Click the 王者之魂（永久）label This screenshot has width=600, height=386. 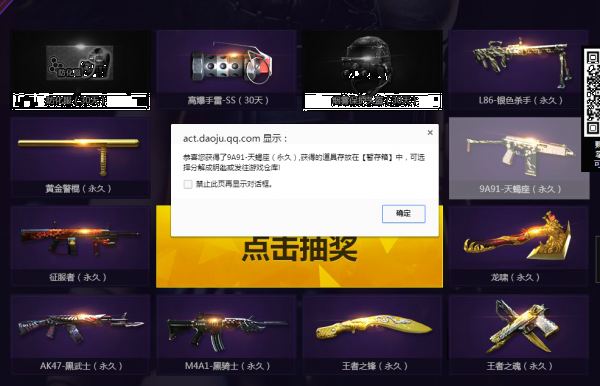tap(520, 366)
